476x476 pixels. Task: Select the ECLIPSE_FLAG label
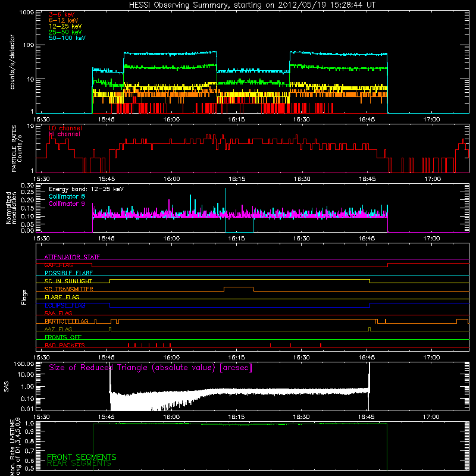coord(65,305)
